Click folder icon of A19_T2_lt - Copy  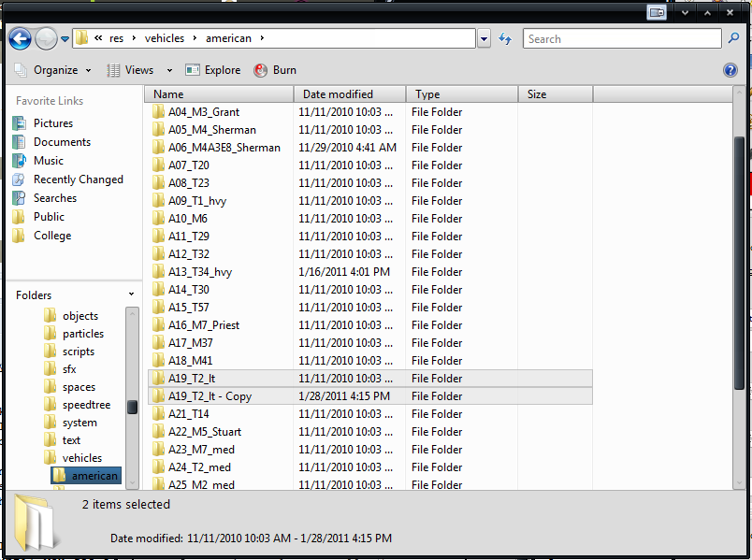(x=158, y=395)
